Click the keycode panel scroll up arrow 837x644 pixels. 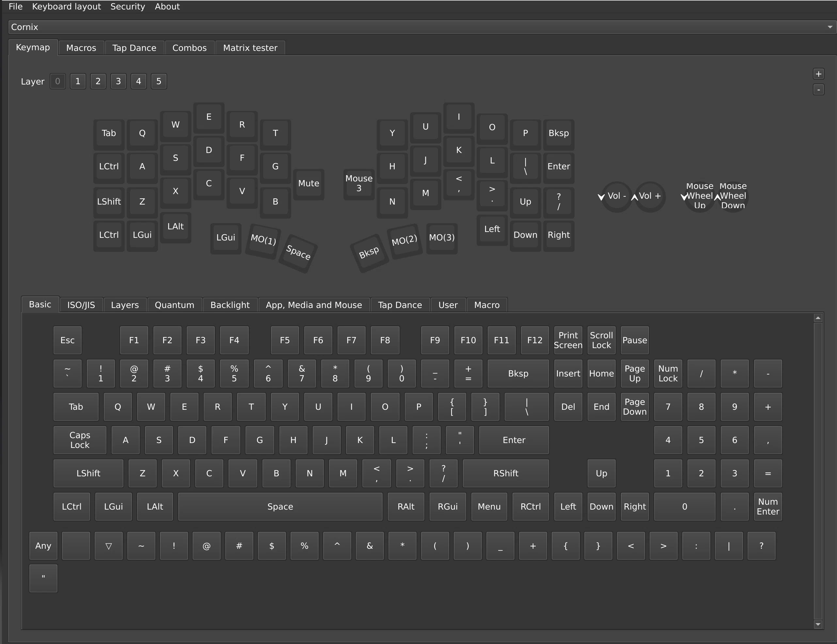[x=818, y=318]
